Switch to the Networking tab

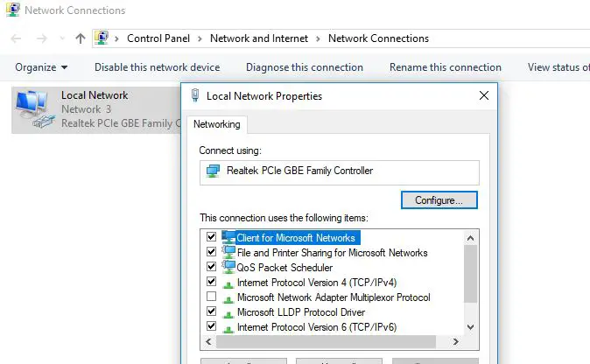(x=217, y=125)
